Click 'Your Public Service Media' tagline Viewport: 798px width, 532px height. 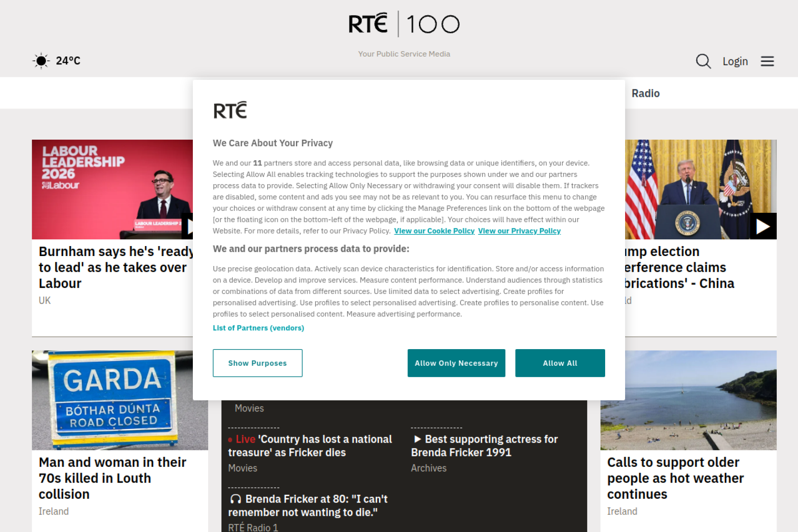404,54
